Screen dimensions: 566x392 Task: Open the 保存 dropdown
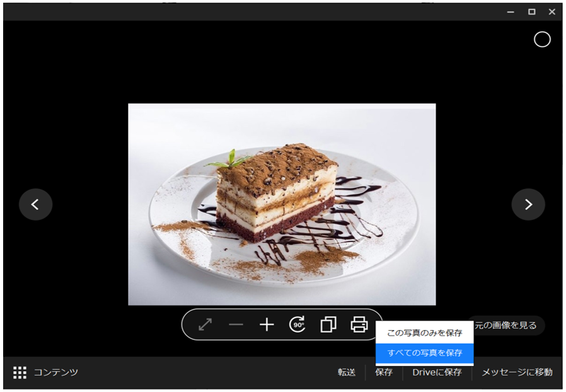pyautogui.click(x=384, y=372)
